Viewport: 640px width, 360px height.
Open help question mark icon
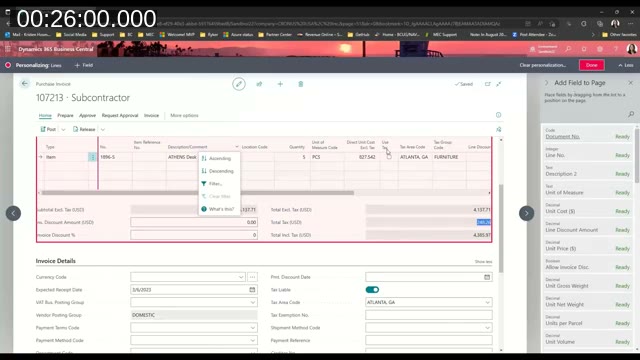tap(616, 49)
